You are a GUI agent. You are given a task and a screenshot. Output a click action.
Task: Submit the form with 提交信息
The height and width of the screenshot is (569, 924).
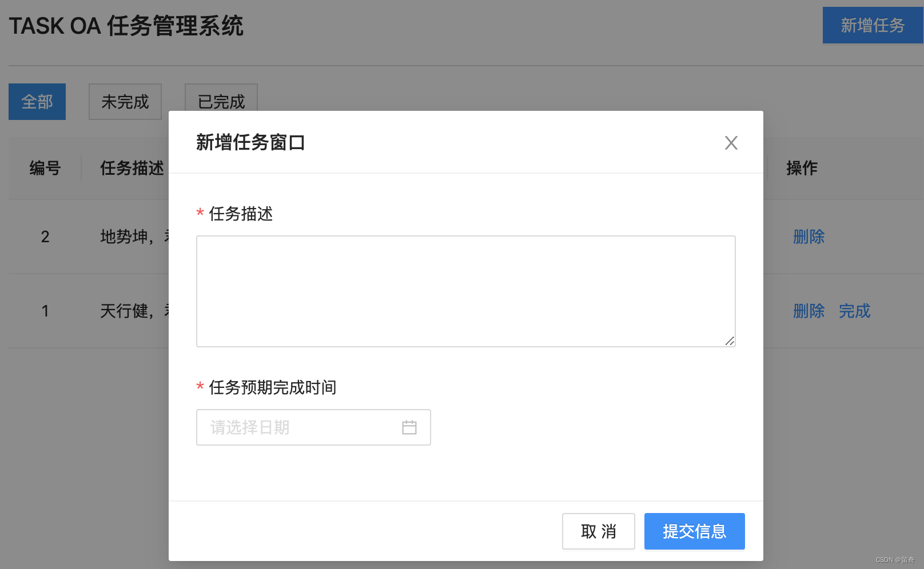point(694,531)
